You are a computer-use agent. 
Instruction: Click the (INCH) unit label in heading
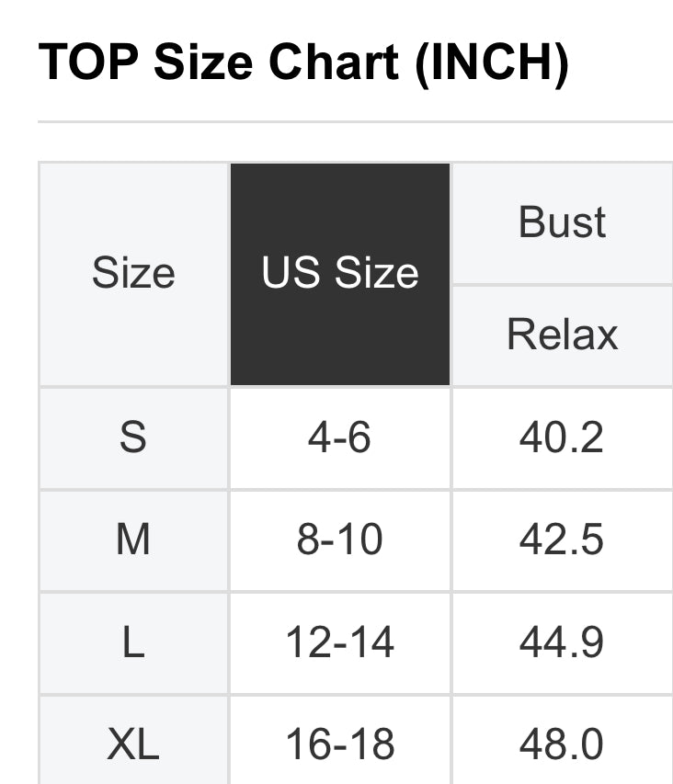pos(492,62)
